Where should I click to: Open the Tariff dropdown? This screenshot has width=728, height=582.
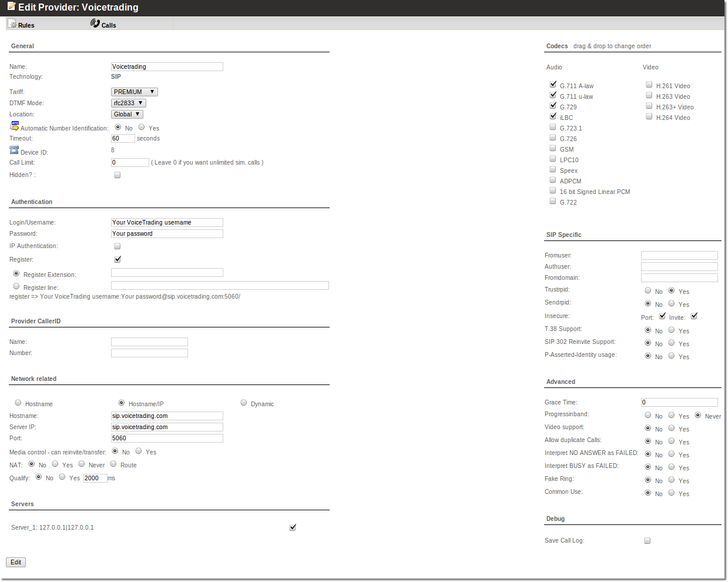click(135, 92)
